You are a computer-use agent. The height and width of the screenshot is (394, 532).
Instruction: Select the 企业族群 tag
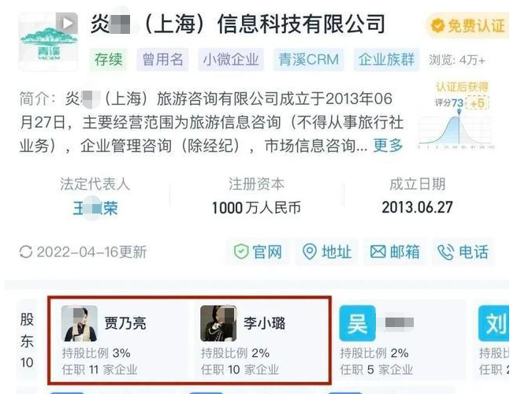tap(386, 60)
